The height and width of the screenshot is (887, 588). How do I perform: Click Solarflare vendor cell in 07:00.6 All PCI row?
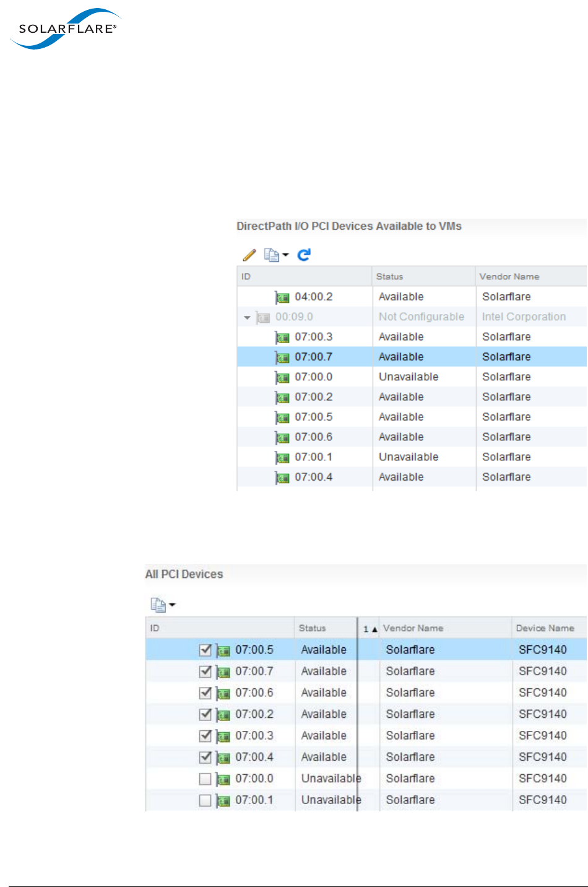pos(410,693)
